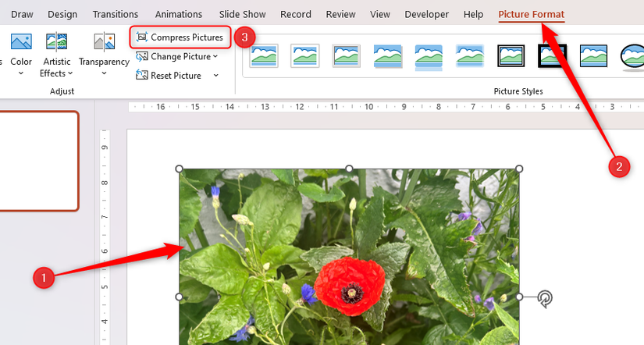Screen dimensions: 644x345
Task: Click the Color adjustment icon
Action: tap(21, 42)
